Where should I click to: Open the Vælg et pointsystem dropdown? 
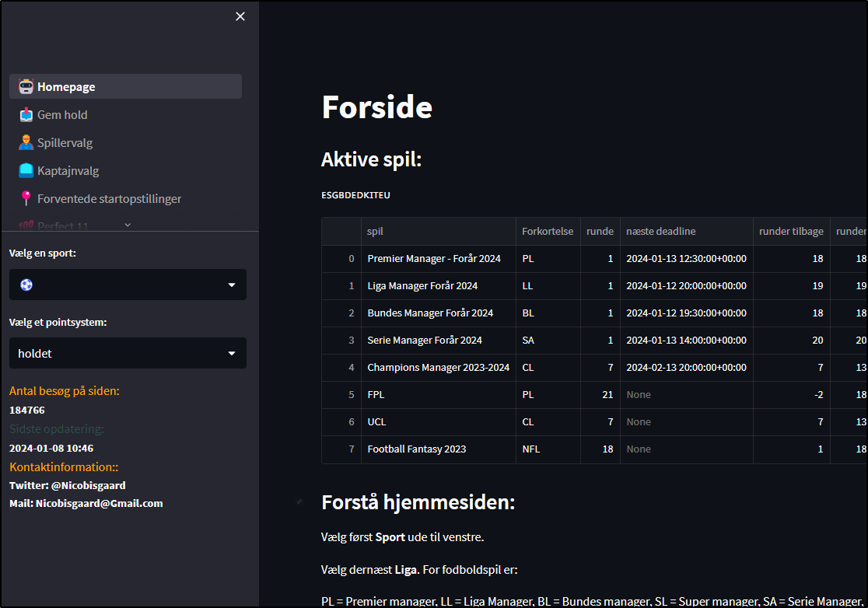(128, 353)
